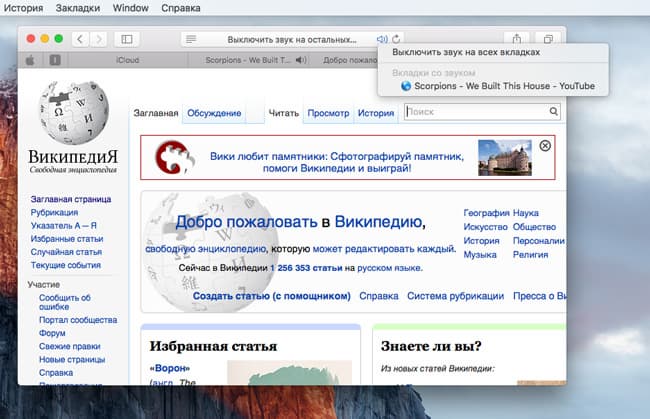
Task: Open the Обсуждение tab
Action: (214, 113)
